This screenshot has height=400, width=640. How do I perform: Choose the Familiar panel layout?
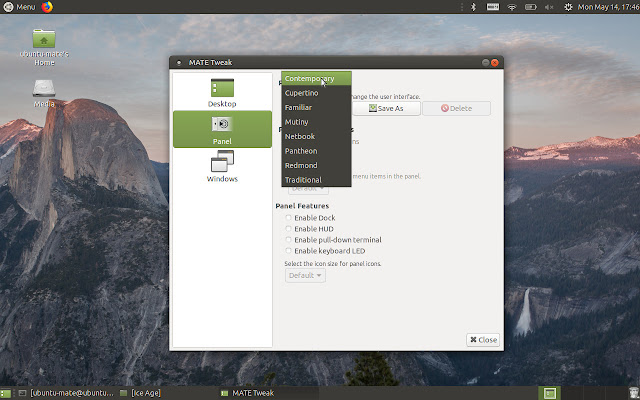pos(316,107)
